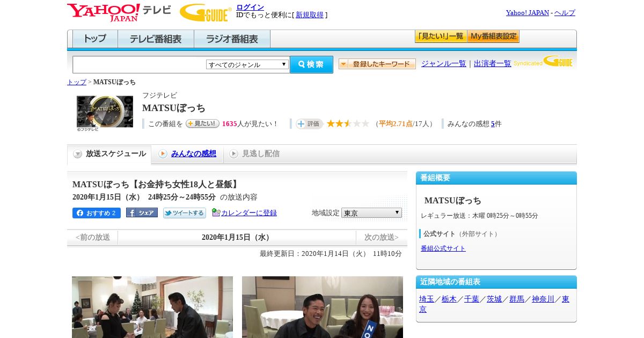This screenshot has width=644, height=338.
Task: Open the 地域設定 東京 dropdown
Action: coord(371,213)
